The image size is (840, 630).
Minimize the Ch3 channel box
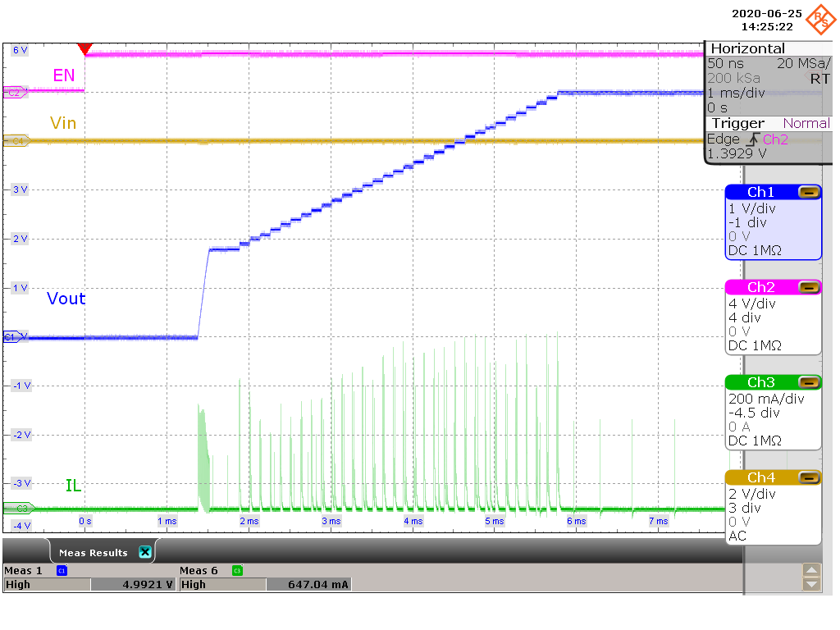click(809, 382)
